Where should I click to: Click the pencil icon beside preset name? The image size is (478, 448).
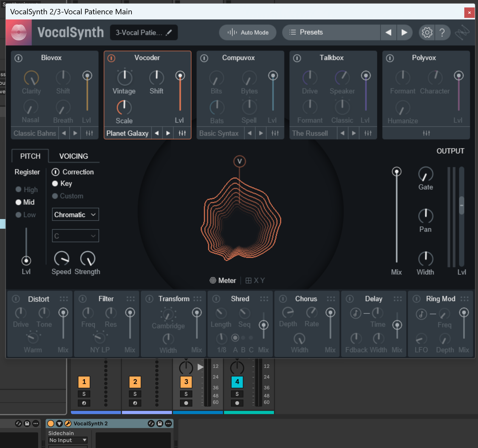click(169, 32)
